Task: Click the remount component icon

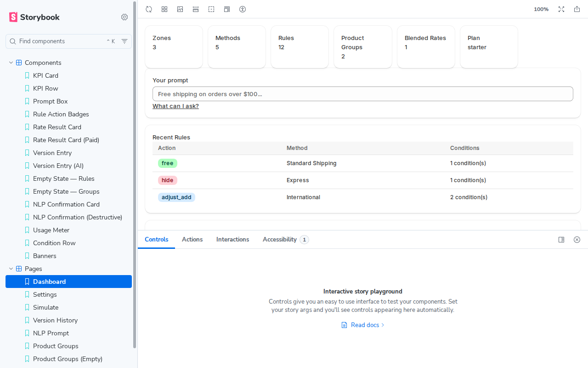Action: pyautogui.click(x=149, y=9)
